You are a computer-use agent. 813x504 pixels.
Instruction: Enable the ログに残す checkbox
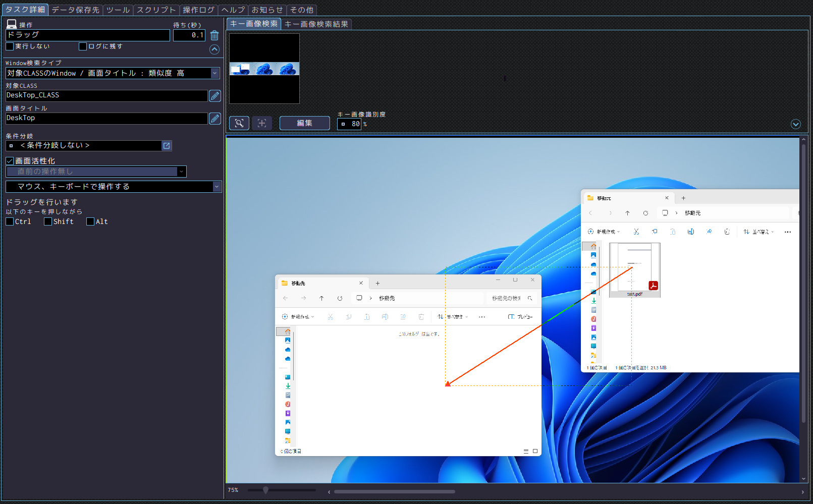click(83, 46)
